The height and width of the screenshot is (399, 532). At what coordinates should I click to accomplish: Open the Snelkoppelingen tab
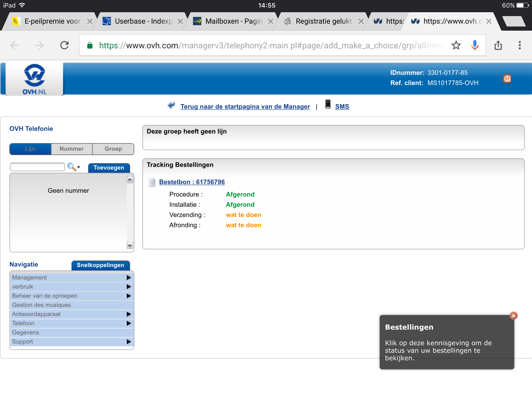pyautogui.click(x=101, y=265)
